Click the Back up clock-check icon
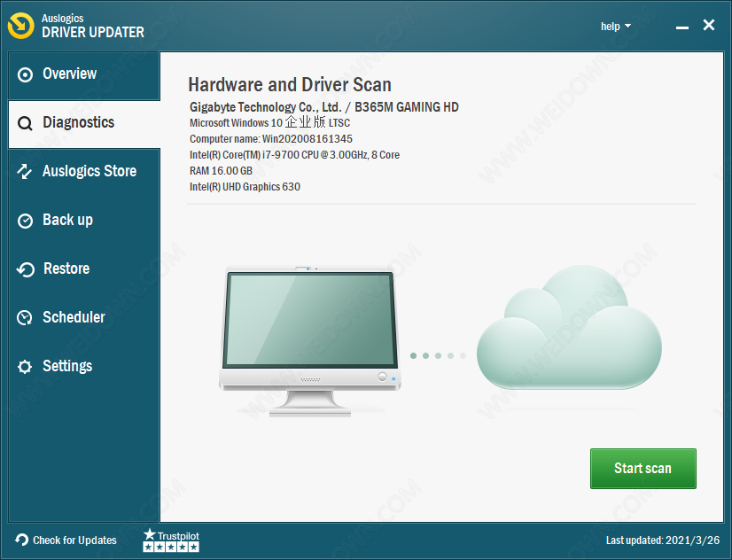Image resolution: width=732 pixels, height=560 pixels. 25,221
